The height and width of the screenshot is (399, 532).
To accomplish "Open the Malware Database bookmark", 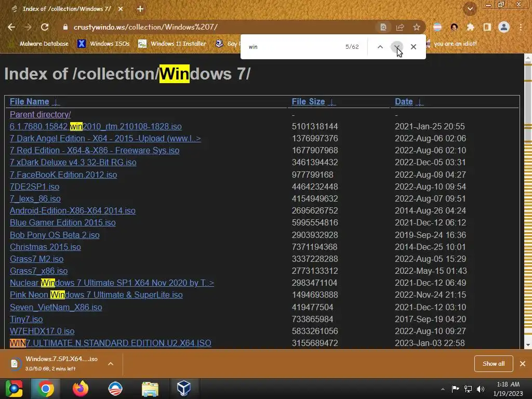I will pyautogui.click(x=44, y=44).
